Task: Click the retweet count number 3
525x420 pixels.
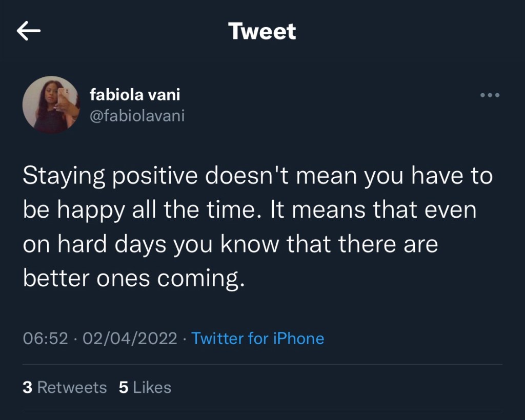Action: [27, 387]
